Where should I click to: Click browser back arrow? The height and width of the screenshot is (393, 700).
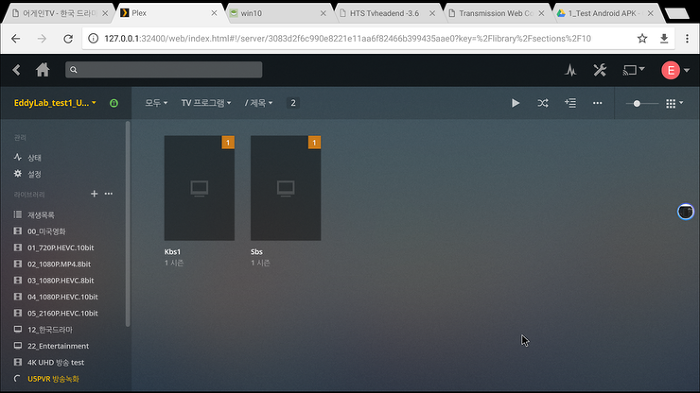click(16, 39)
